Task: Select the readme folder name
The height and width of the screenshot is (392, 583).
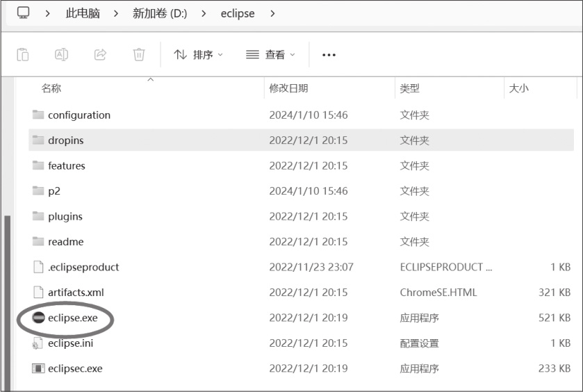Action: point(66,242)
